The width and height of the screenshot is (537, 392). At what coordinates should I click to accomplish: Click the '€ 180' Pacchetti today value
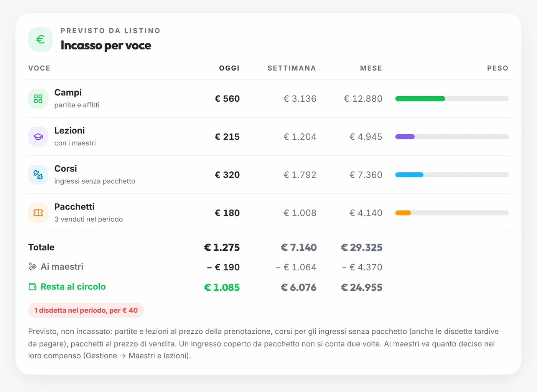point(227,212)
